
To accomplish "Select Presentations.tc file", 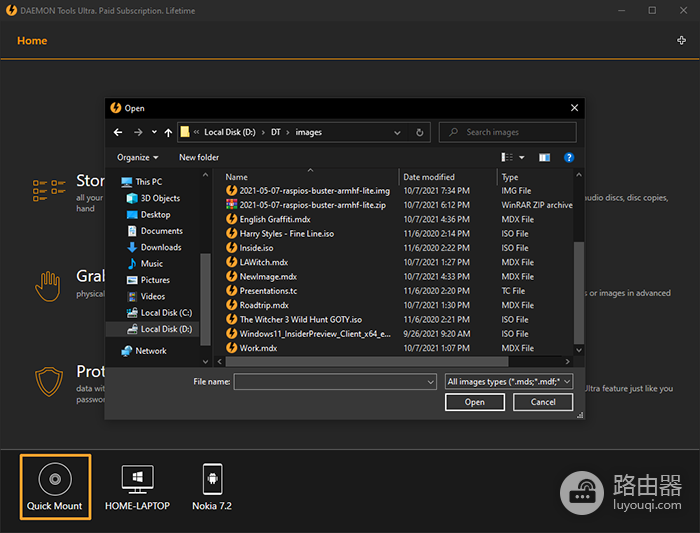I will [x=262, y=291].
